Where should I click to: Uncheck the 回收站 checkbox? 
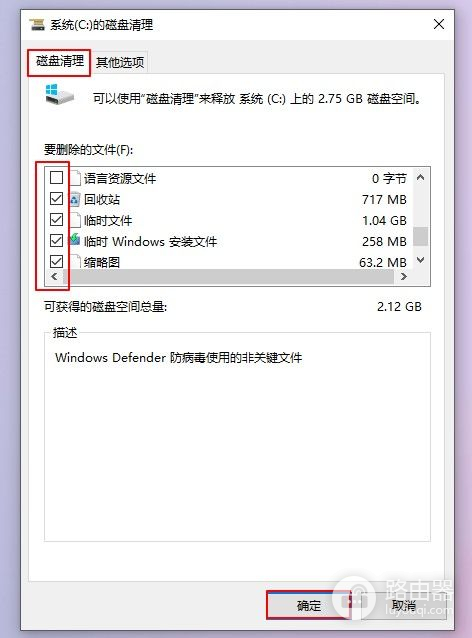[x=57, y=199]
